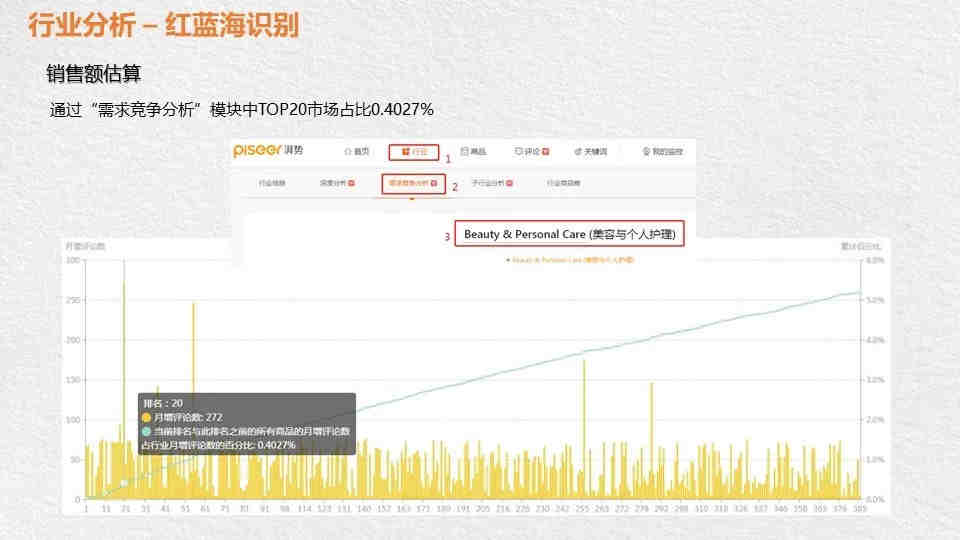
Task: Click the 0.4027% percentage line in the tooltip
Action: pos(219,445)
